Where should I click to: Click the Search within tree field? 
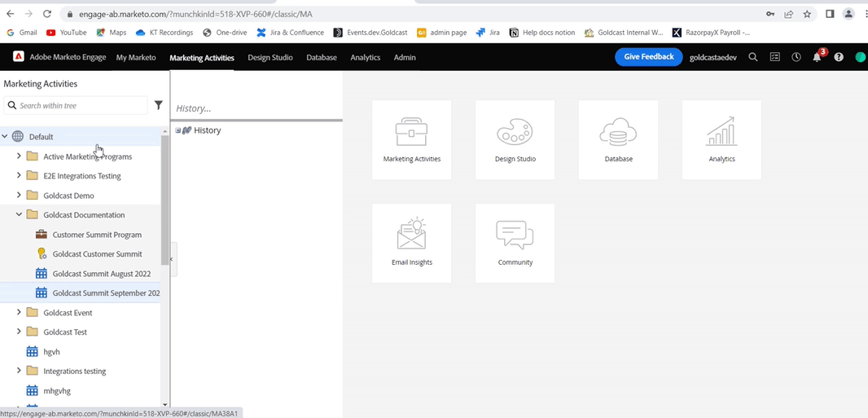coord(76,105)
